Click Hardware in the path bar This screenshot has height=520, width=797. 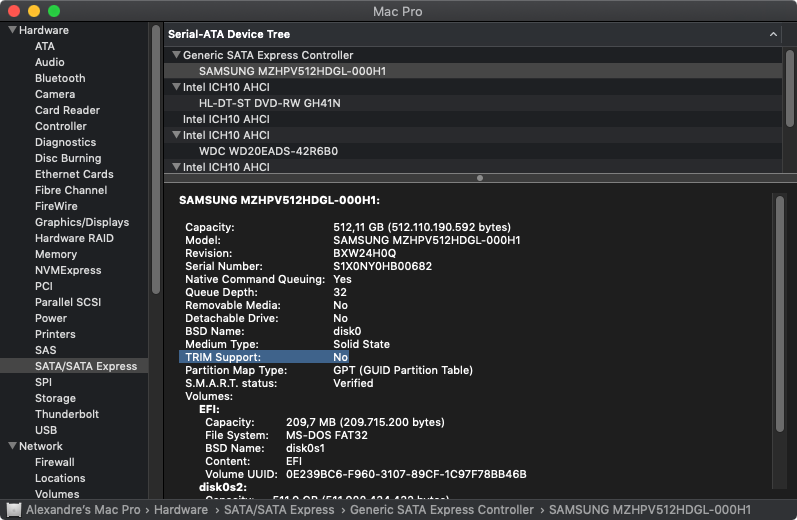coord(181,510)
